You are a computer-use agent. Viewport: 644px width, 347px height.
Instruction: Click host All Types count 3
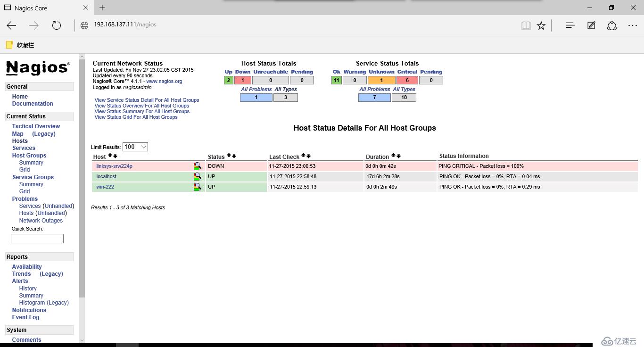tap(286, 98)
